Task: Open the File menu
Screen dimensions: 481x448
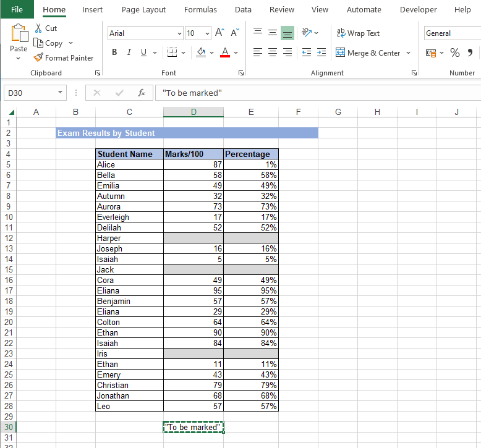Action: pyautogui.click(x=17, y=10)
